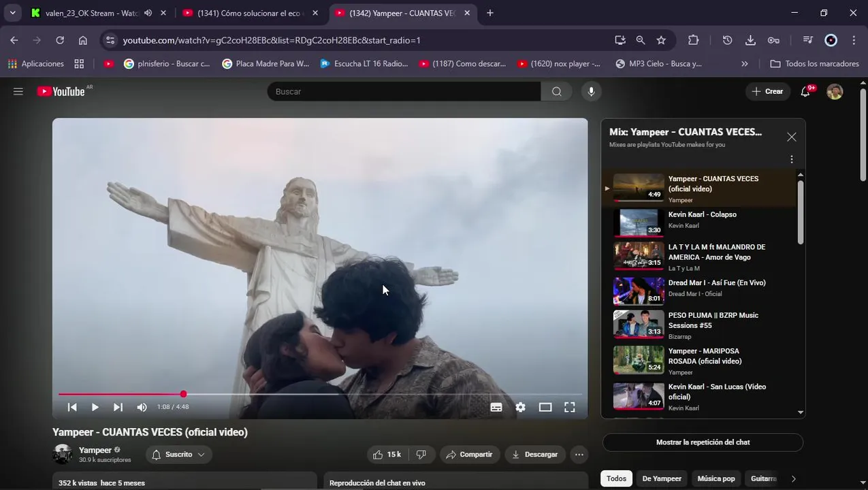Mute the valen_23_OK tab audio icon
This screenshot has height=490, width=868.
click(148, 13)
